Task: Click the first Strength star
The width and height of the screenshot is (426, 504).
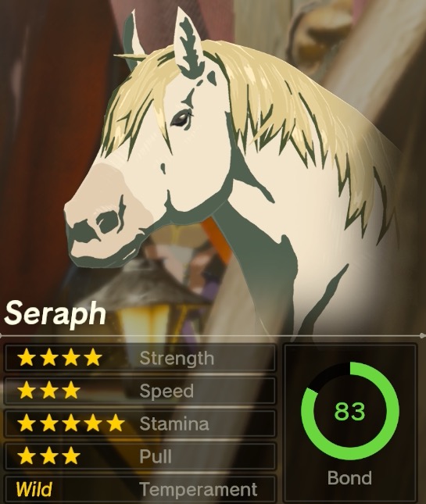Action: (27, 358)
